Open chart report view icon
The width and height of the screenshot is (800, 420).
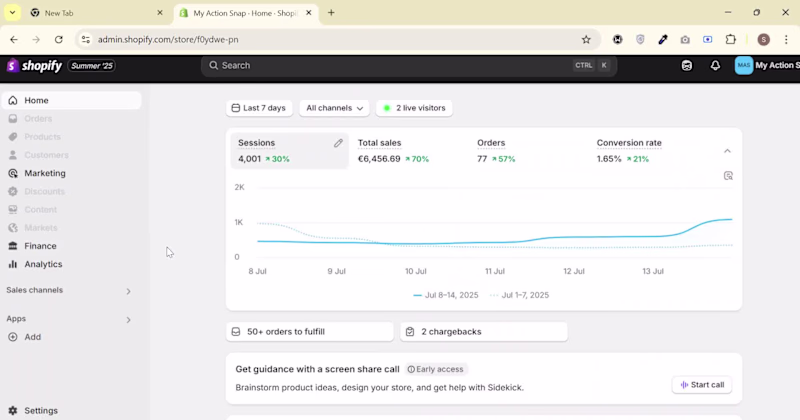(x=728, y=176)
